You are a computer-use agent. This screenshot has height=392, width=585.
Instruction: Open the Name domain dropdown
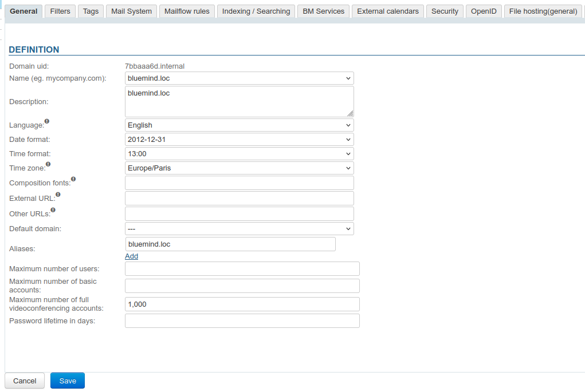pos(239,78)
